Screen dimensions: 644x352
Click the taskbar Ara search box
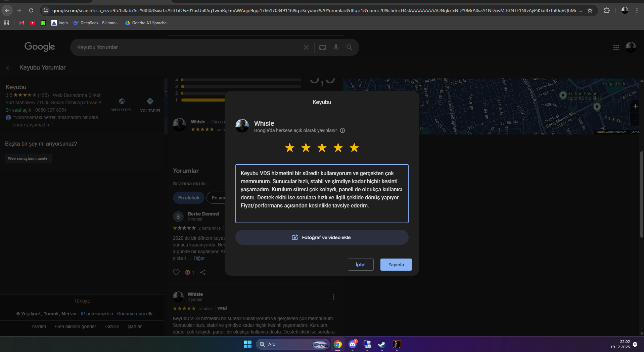292,344
